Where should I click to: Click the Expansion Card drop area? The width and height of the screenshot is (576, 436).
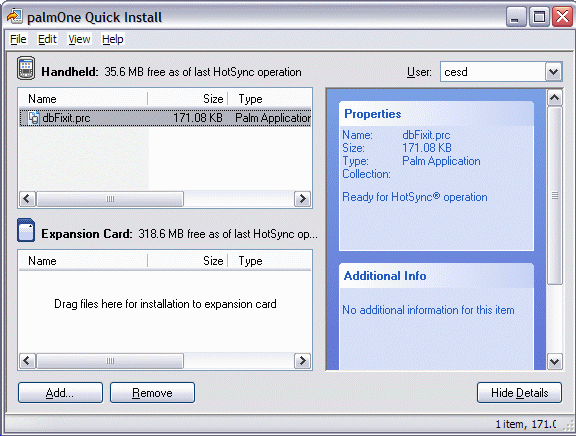click(x=165, y=311)
